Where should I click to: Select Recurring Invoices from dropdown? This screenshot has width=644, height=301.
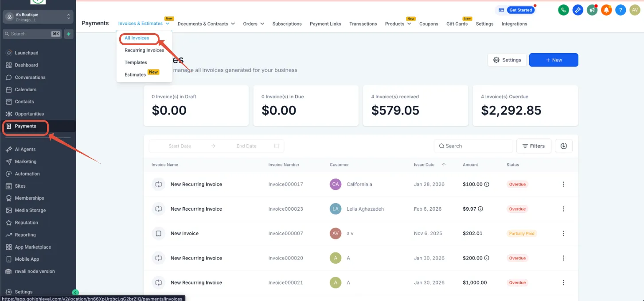click(x=144, y=50)
